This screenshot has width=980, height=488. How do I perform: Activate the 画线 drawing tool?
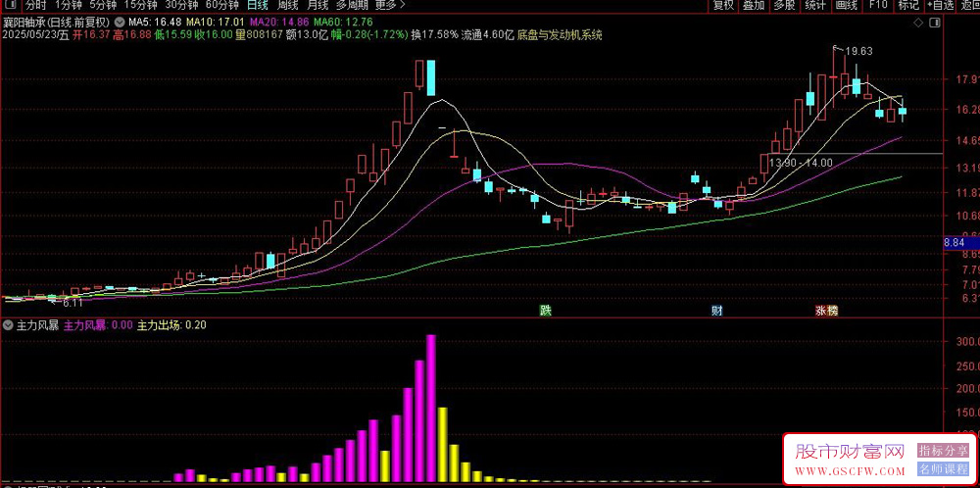847,6
